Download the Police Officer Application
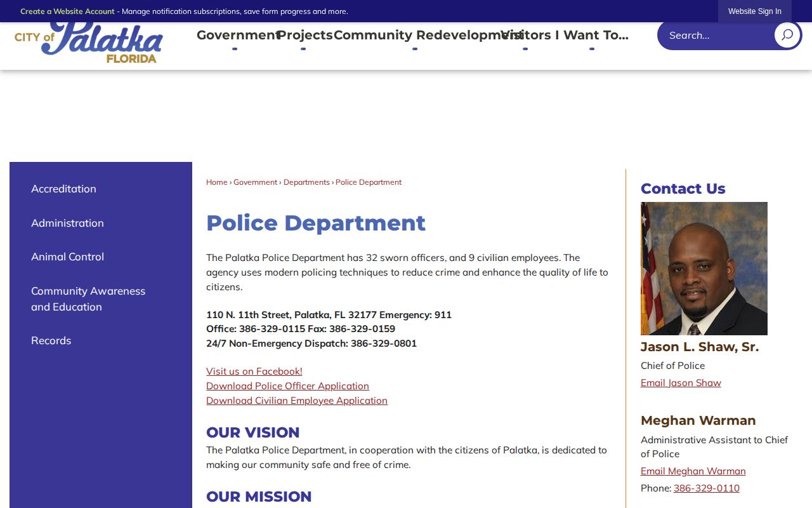812x508 pixels. (287, 386)
